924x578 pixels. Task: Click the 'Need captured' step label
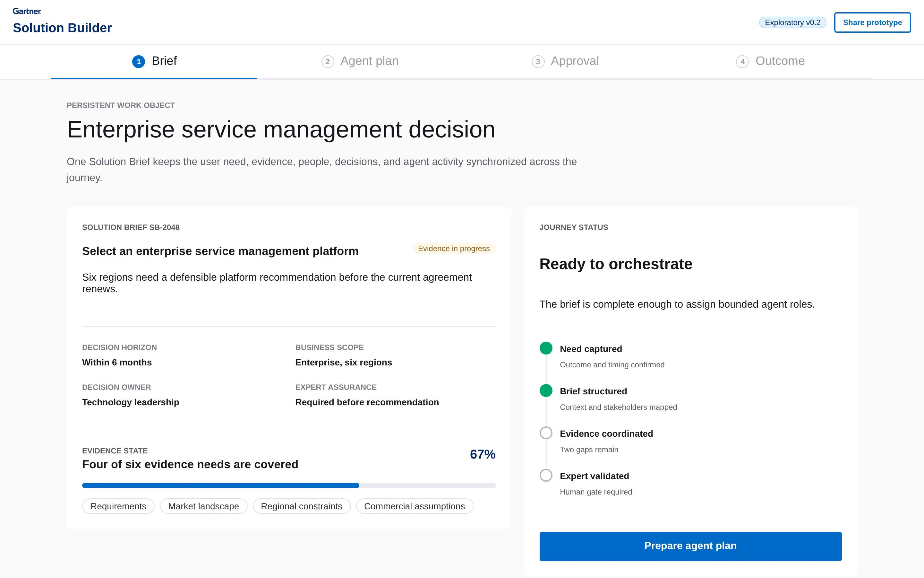[x=591, y=349]
